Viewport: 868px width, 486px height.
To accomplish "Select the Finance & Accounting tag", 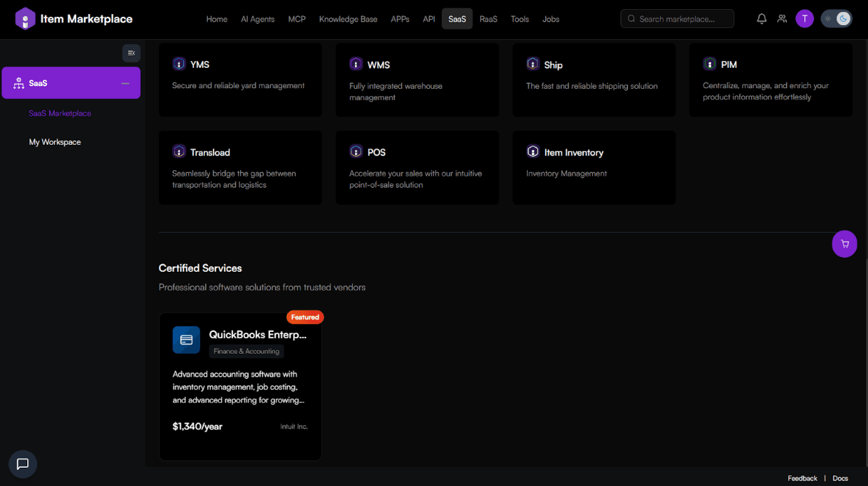I will point(246,352).
